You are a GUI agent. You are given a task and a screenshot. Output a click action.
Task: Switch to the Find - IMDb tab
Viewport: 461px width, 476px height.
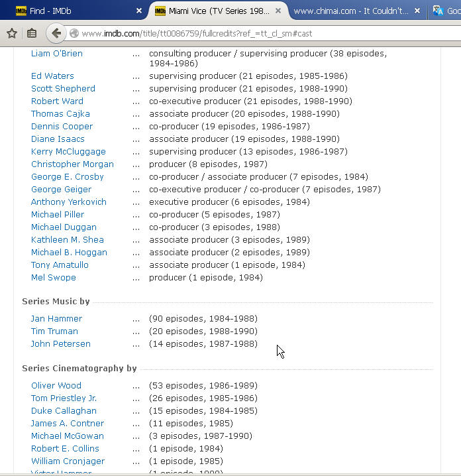[76, 11]
